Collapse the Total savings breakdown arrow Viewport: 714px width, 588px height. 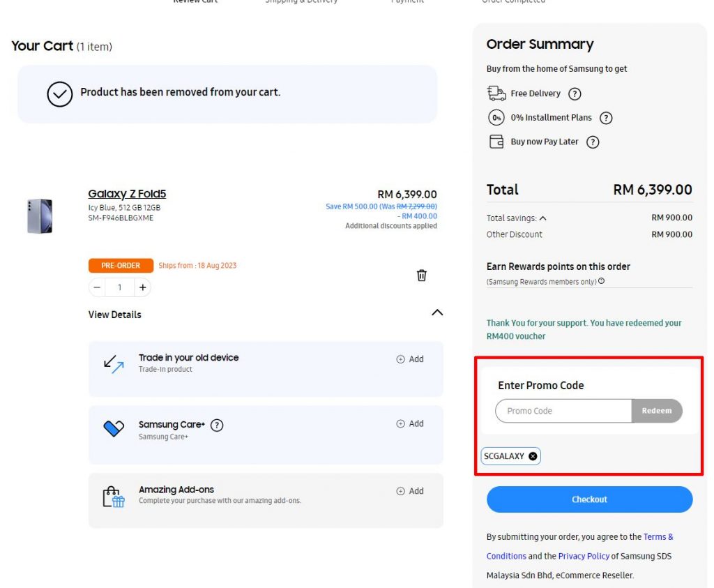click(542, 218)
